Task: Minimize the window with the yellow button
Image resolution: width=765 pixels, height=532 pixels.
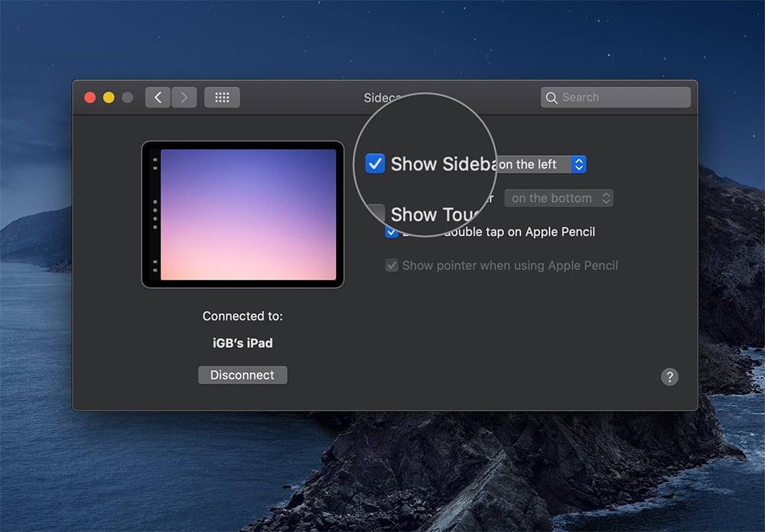Action: [x=108, y=97]
